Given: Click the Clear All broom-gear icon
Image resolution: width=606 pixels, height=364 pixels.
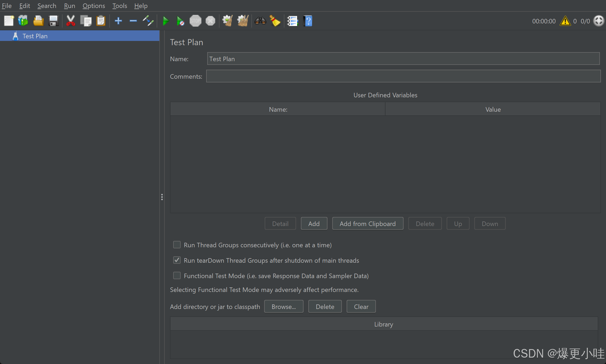Looking at the screenshot, I should (243, 21).
